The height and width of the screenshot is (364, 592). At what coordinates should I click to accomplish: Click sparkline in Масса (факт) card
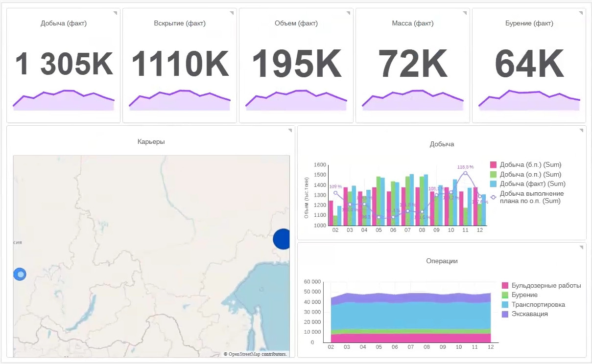(413, 100)
